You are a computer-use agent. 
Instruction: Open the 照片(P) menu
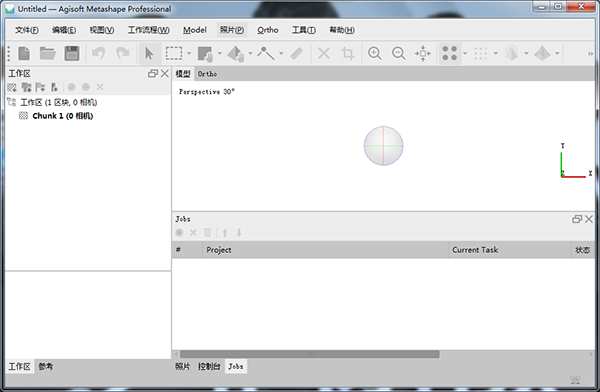[x=232, y=30]
